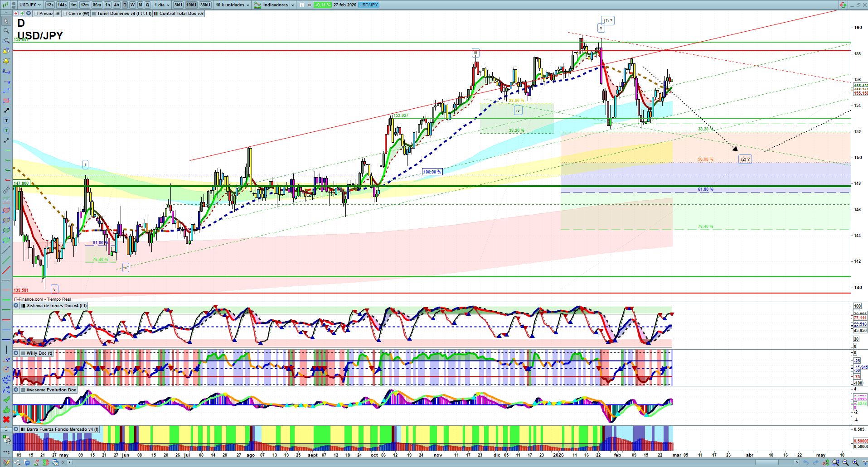Open the 10 k unidades dropdown
The height and width of the screenshot is (467, 868).
[233, 5]
